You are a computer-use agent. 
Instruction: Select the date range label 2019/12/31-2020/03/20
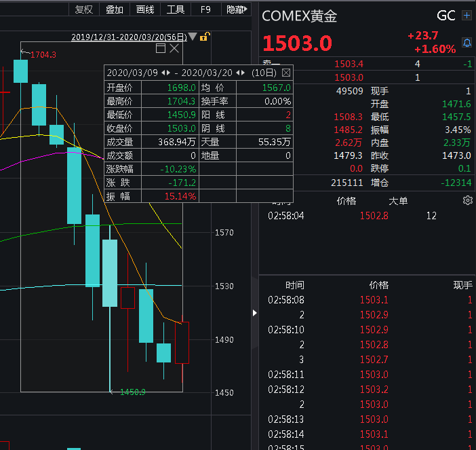129,37
